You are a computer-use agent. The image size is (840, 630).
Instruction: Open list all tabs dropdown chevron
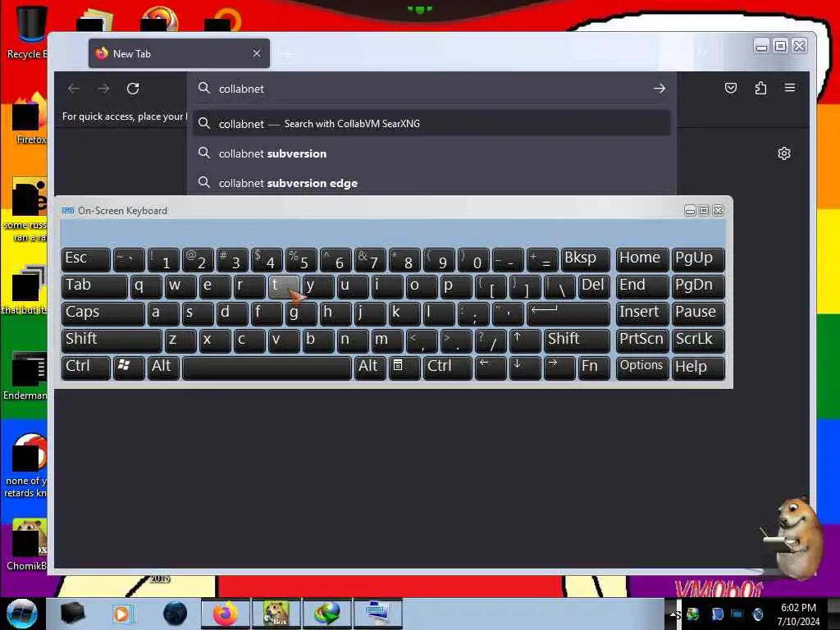coord(704,53)
